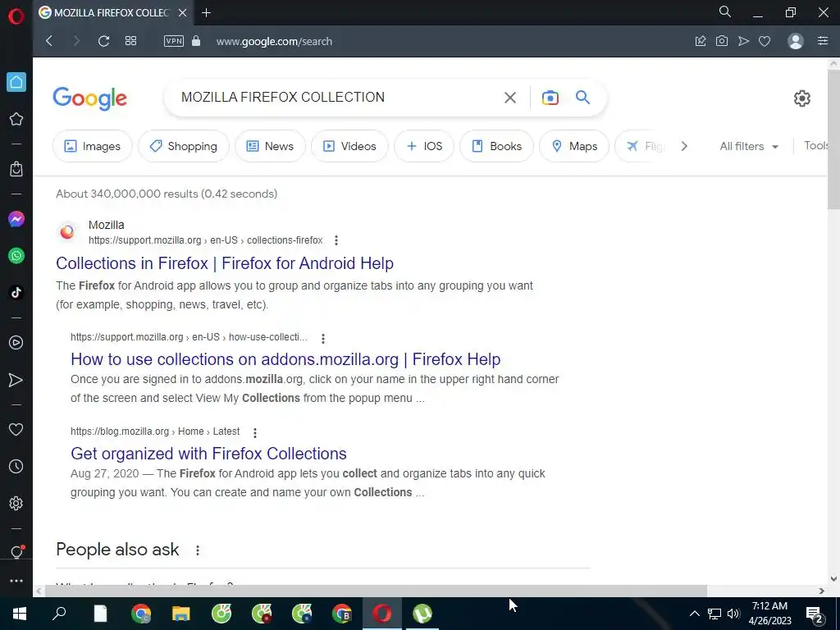The image size is (840, 630).
Task: Click into the MOZILLA FIREFOX COLLECTION search field
Action: click(337, 97)
